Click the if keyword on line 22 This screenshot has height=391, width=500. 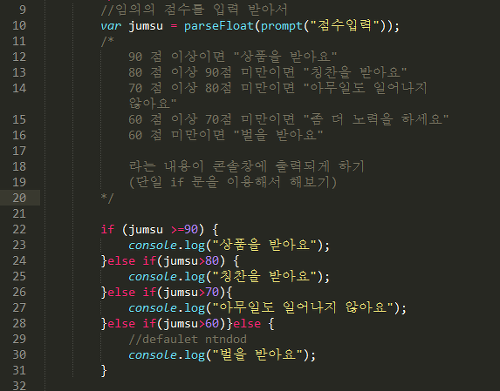(107, 229)
